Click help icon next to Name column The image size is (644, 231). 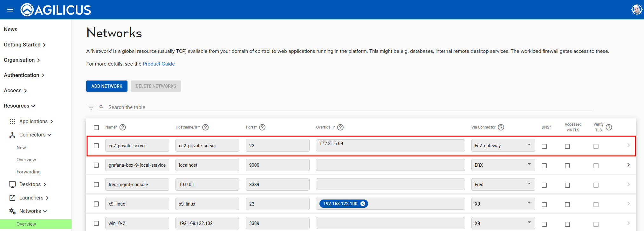click(123, 127)
